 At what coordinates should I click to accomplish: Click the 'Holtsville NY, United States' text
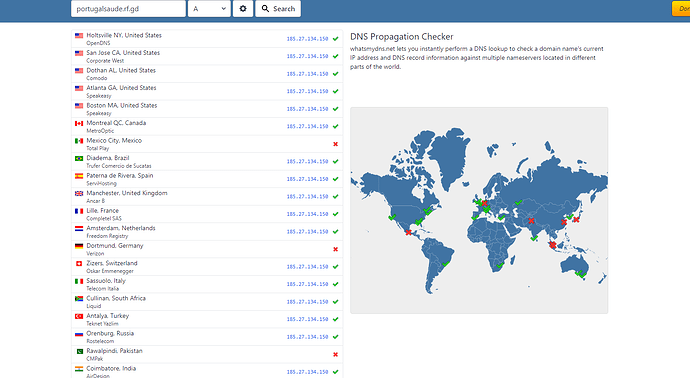124,35
